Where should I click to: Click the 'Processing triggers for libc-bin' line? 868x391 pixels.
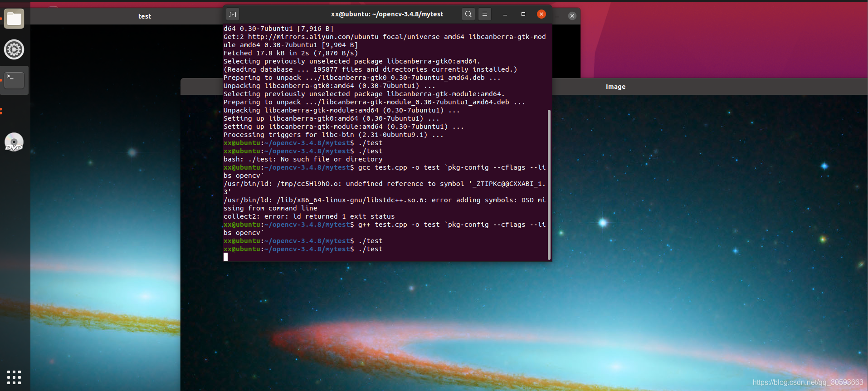pos(333,135)
